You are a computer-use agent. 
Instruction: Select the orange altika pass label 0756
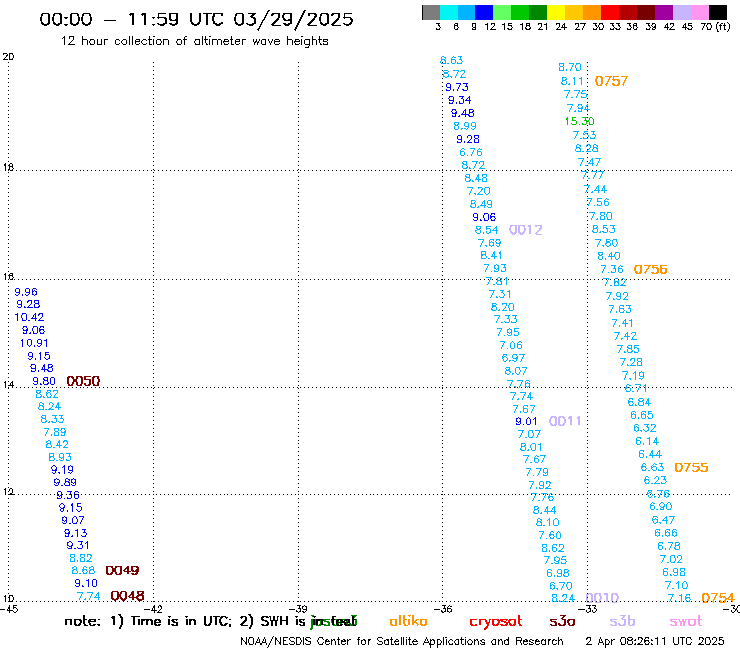[650, 270]
